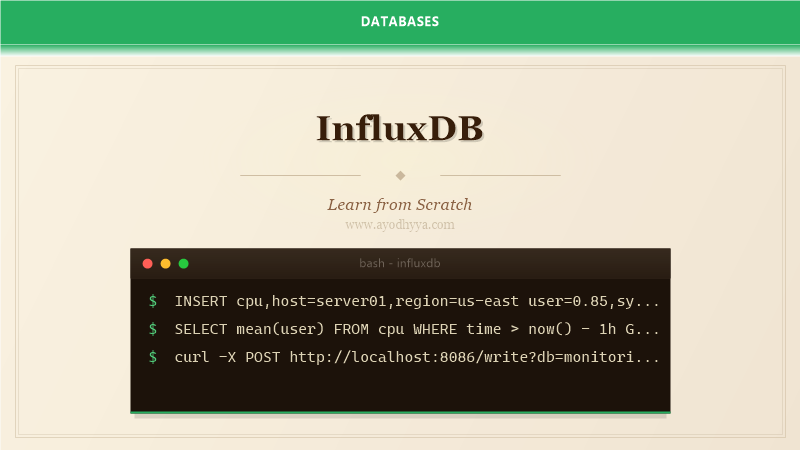Select the SELECT mean(user) FROM cpu line
800x450 pixels.
(417, 329)
